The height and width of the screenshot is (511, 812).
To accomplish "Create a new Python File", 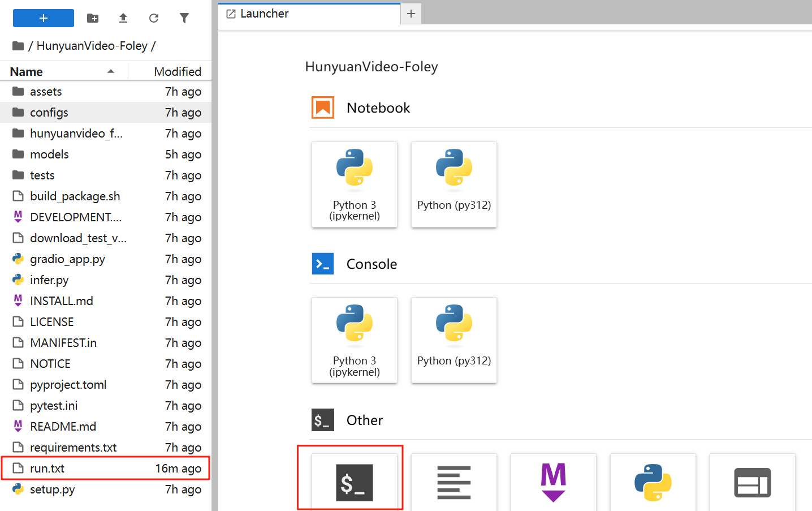I will click(653, 482).
